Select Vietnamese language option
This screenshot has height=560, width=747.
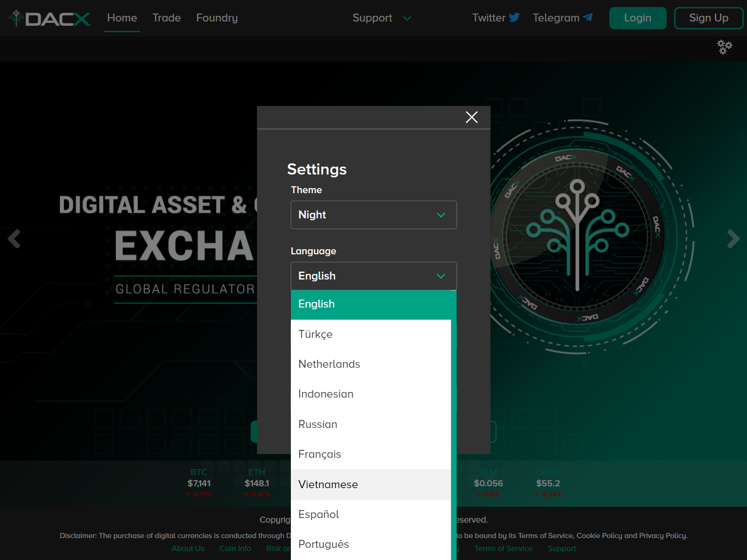[371, 484]
